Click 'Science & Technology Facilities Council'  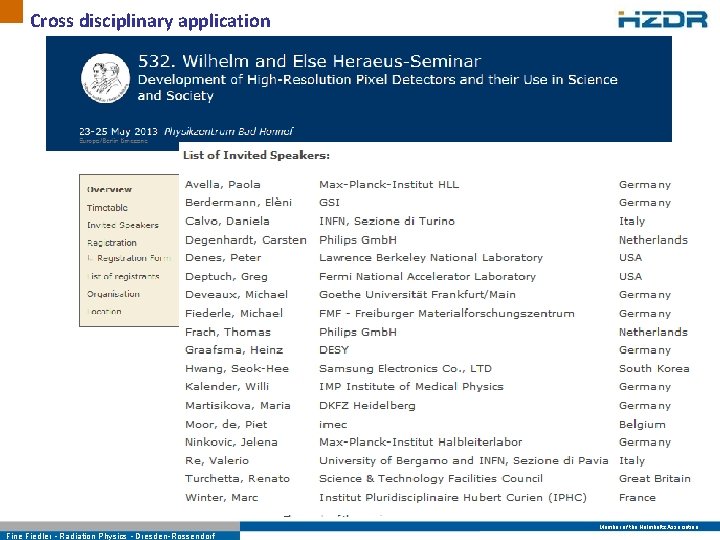tap(431, 478)
